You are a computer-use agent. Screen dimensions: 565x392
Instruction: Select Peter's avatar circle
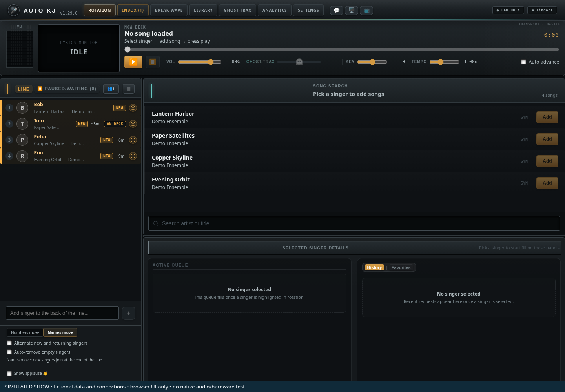(x=22, y=140)
